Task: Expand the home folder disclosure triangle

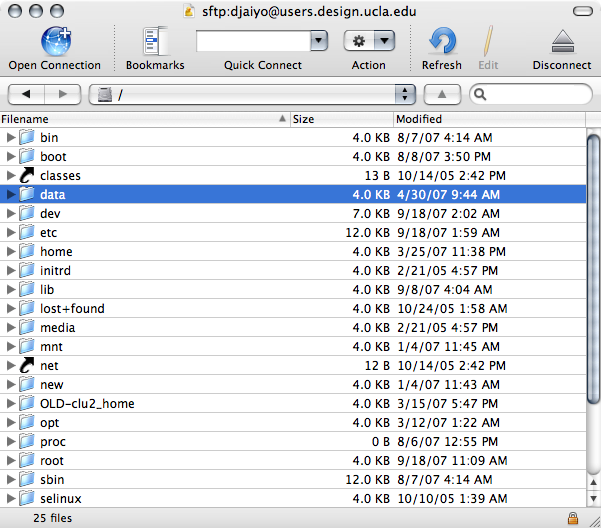Action: pyautogui.click(x=11, y=252)
